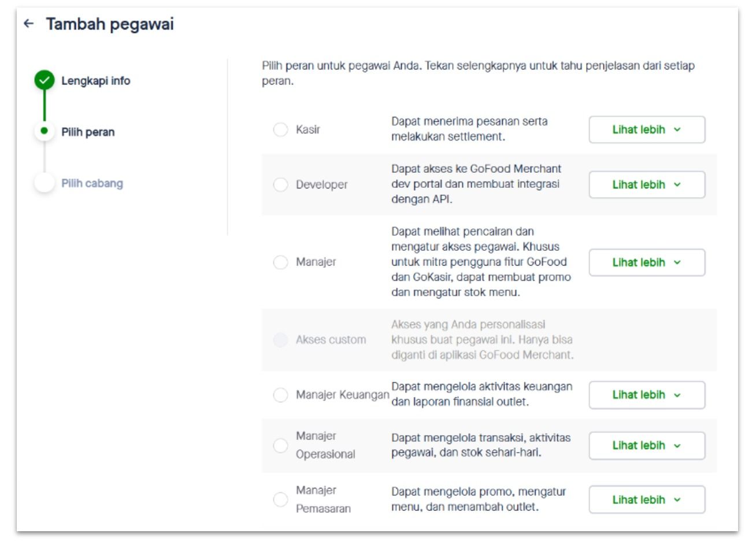Show more details for Manajer Keuangan
The width and height of the screenshot is (756, 541).
click(647, 395)
